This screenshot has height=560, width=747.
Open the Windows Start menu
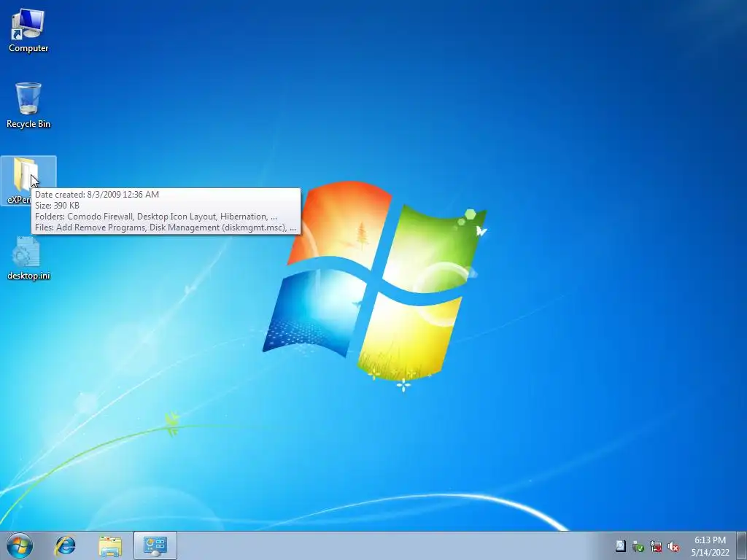click(20, 545)
